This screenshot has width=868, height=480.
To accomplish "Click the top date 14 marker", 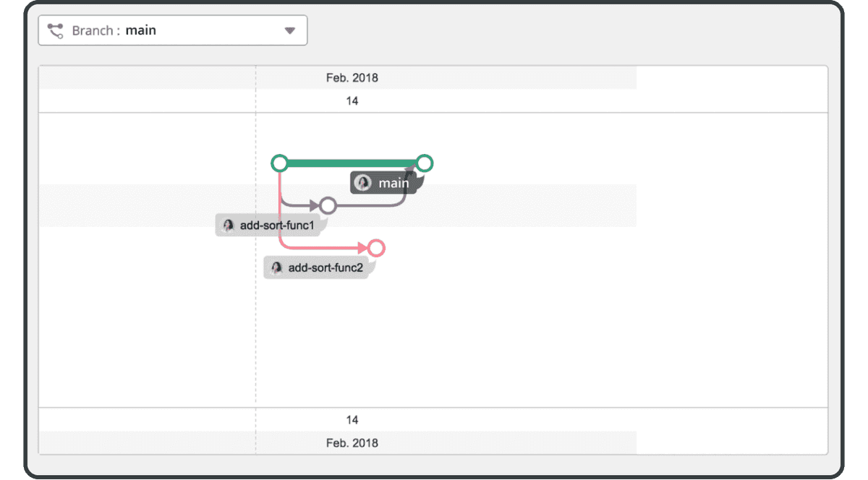I will click(x=352, y=101).
